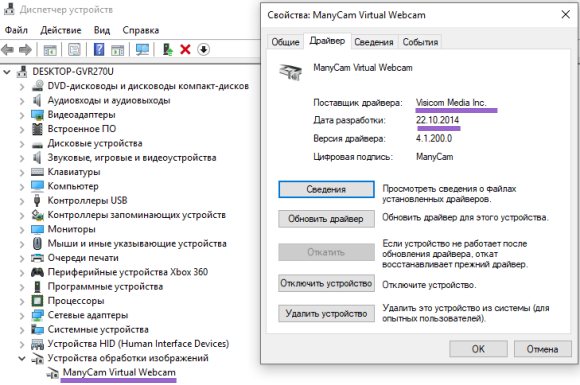Open the Действие menu

pyautogui.click(x=61, y=30)
